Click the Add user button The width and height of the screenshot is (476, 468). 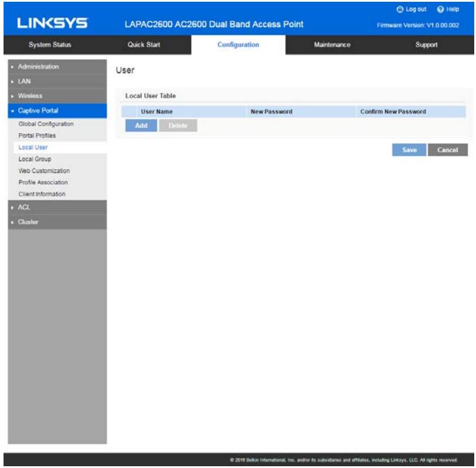[141, 125]
